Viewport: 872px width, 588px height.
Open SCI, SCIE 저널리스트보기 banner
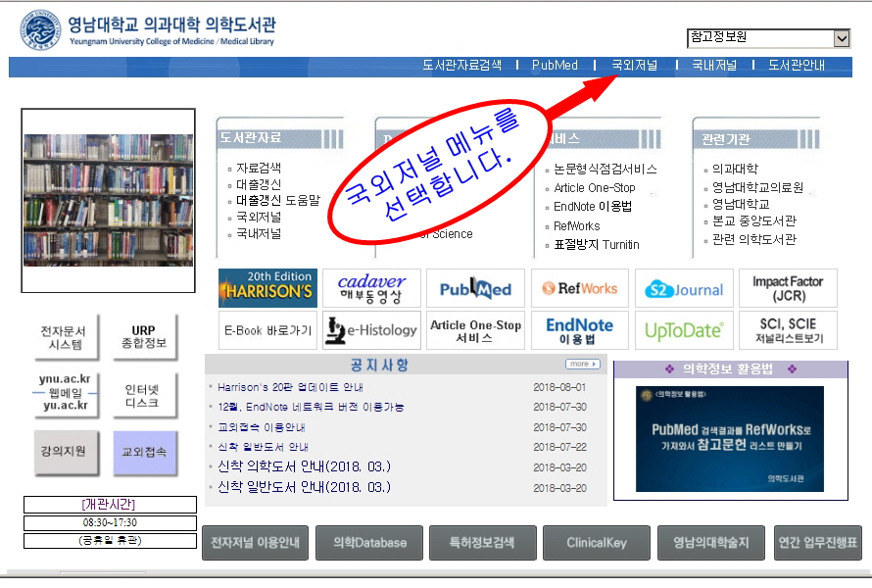[788, 330]
